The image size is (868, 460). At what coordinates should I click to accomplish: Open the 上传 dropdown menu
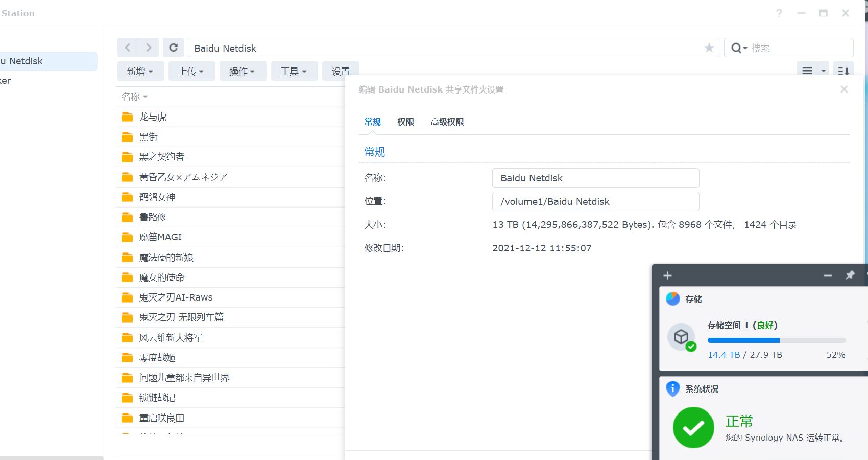tap(191, 71)
